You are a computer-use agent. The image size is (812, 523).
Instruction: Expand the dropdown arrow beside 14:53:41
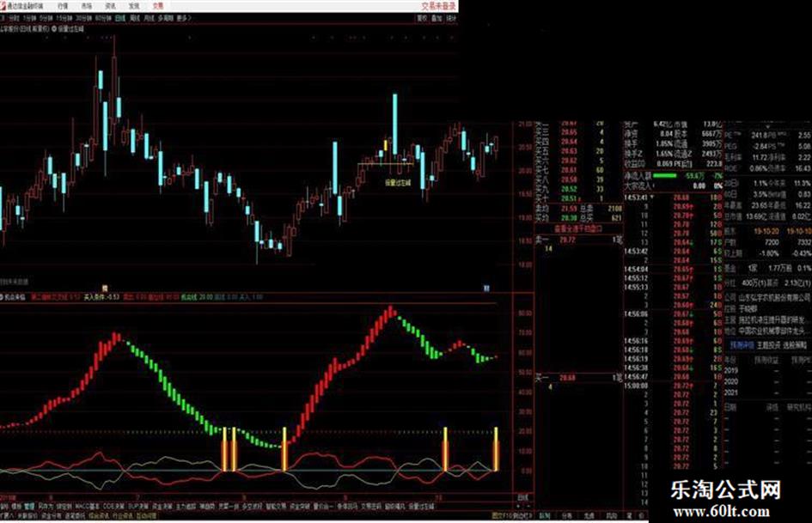[652, 198]
